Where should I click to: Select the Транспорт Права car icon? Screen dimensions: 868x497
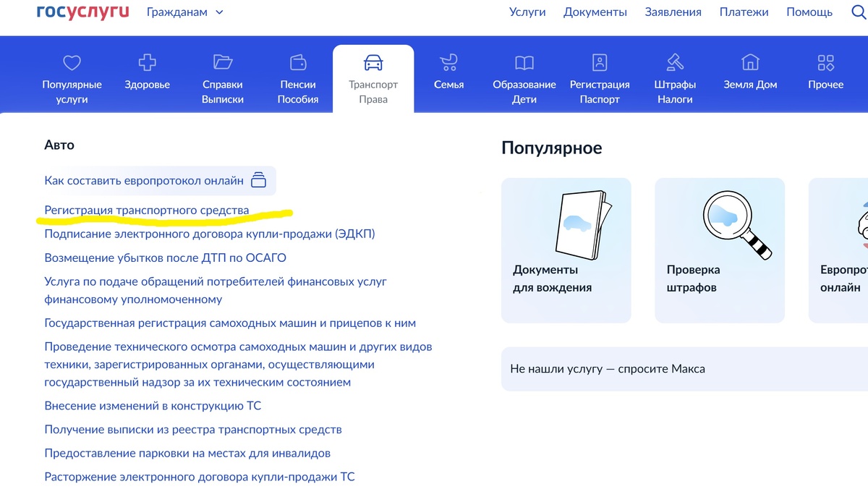tap(373, 62)
